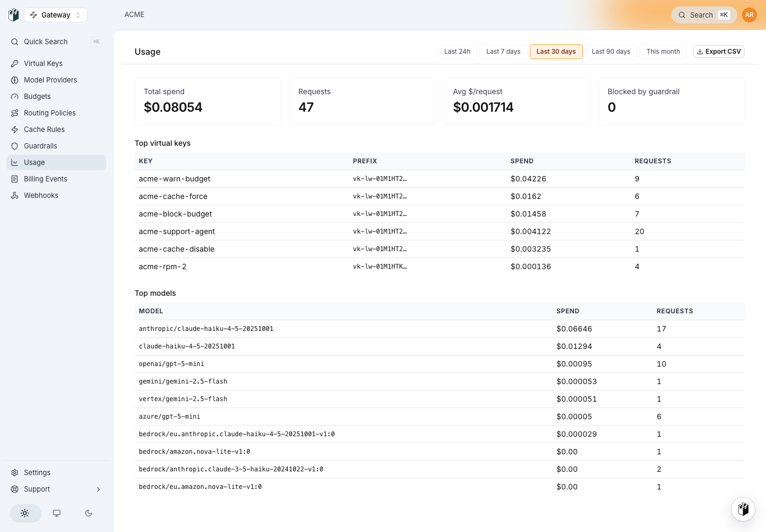Image resolution: width=766 pixels, height=532 pixels.
Task: Click the bedrock/amazon.nova-lite-v1:0 model row
Action: point(439,452)
